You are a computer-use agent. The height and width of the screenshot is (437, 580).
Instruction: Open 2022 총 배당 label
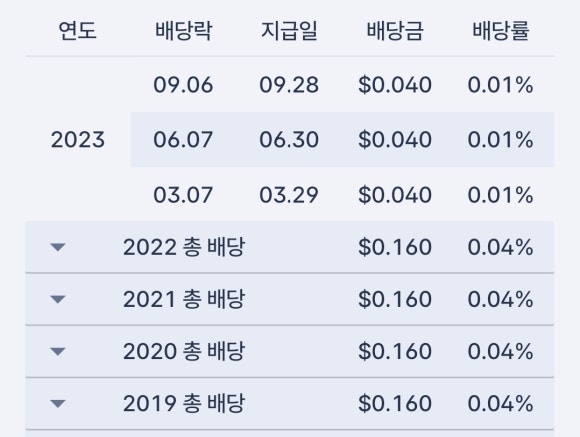pos(184,247)
